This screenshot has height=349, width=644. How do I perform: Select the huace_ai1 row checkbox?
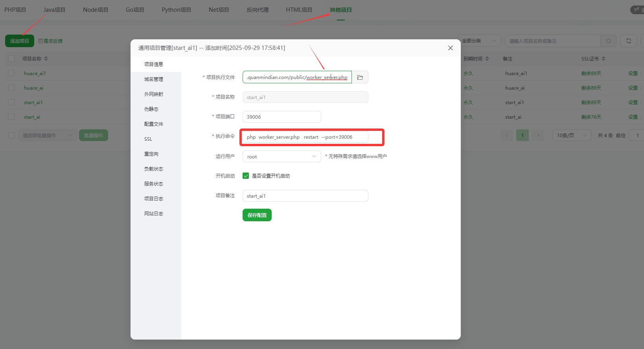pyautogui.click(x=11, y=73)
